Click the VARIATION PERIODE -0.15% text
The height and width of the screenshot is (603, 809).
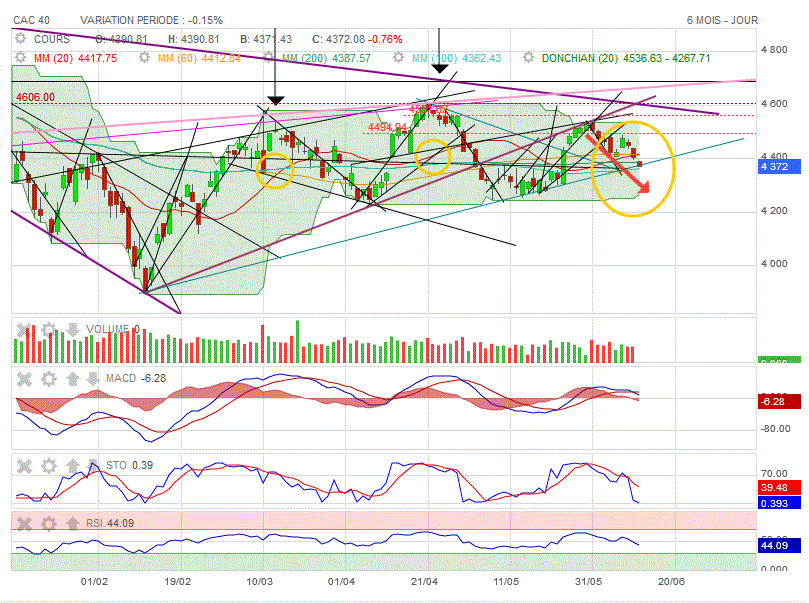151,20
